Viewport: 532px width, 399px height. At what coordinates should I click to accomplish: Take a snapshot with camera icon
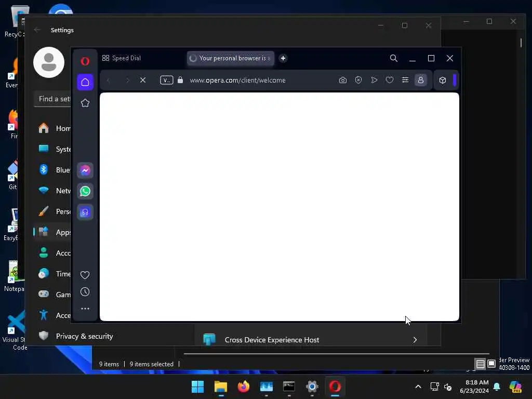343,80
